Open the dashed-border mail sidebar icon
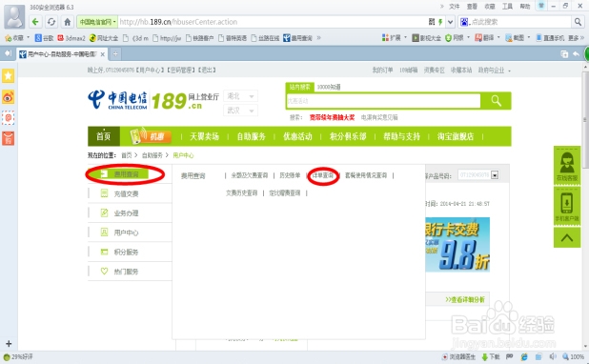This screenshot has height=364, width=589. point(9,118)
